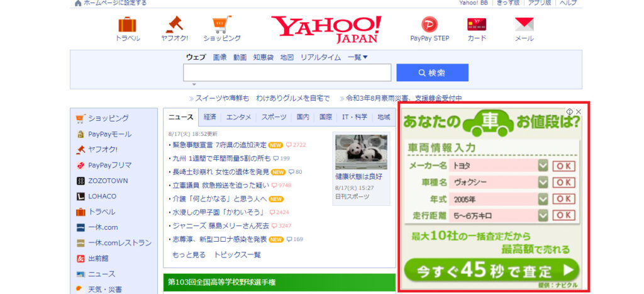Open the 第103回全国高等学校野球選手権 banner
This screenshot has width=644, height=294.
(279, 283)
